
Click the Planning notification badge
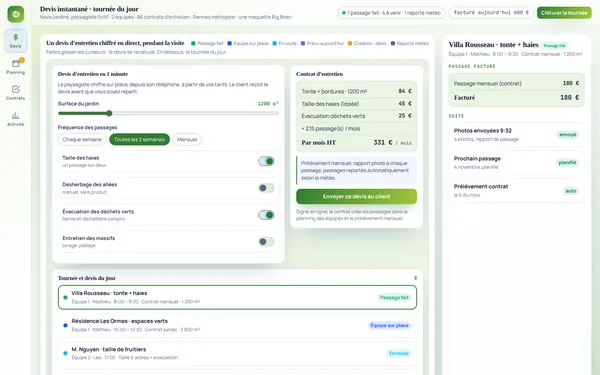click(22, 60)
